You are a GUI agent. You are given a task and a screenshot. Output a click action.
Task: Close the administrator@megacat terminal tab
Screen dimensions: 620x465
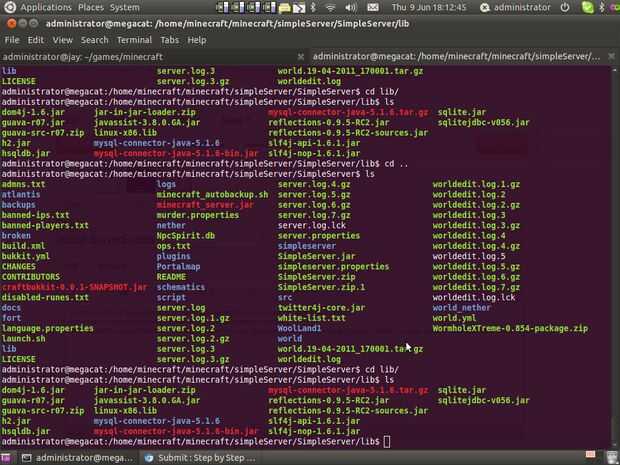pyautogui.click(x=611, y=57)
